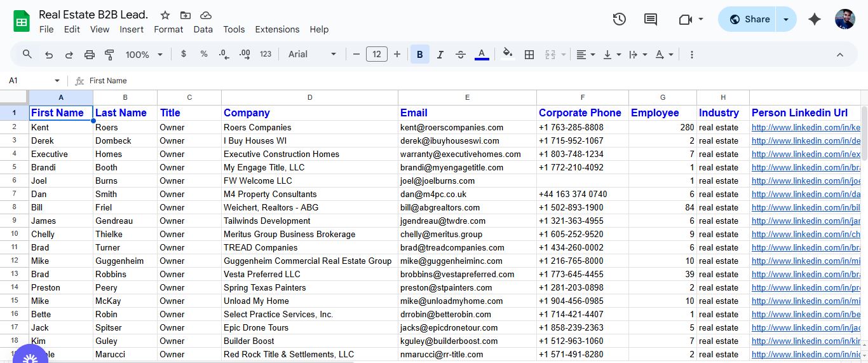The height and width of the screenshot is (363, 868).
Task: Star this spreadsheet document
Action: 165,15
